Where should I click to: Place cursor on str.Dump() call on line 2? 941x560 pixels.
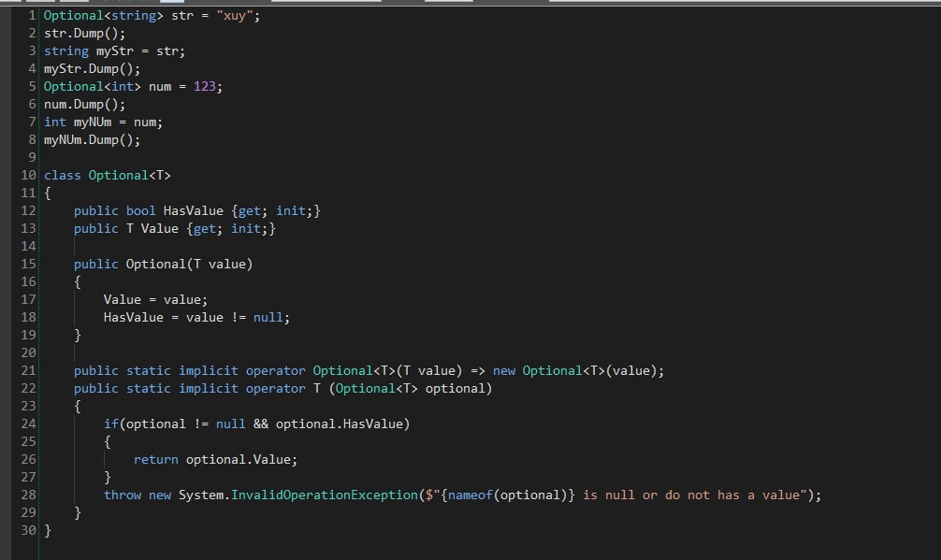[84, 34]
